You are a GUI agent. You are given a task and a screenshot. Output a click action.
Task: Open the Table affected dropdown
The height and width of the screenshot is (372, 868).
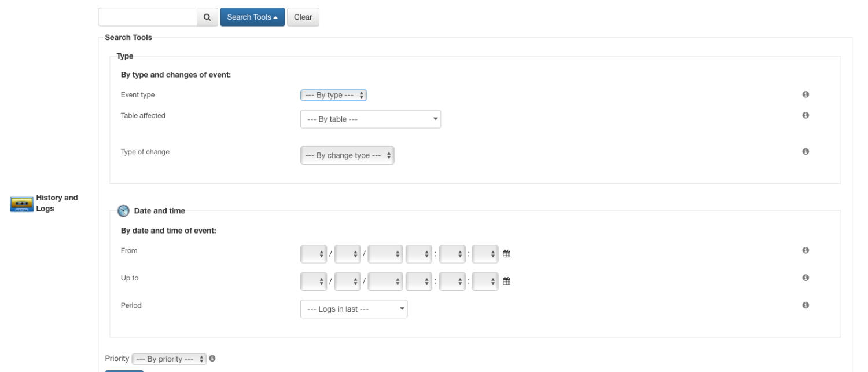370,119
